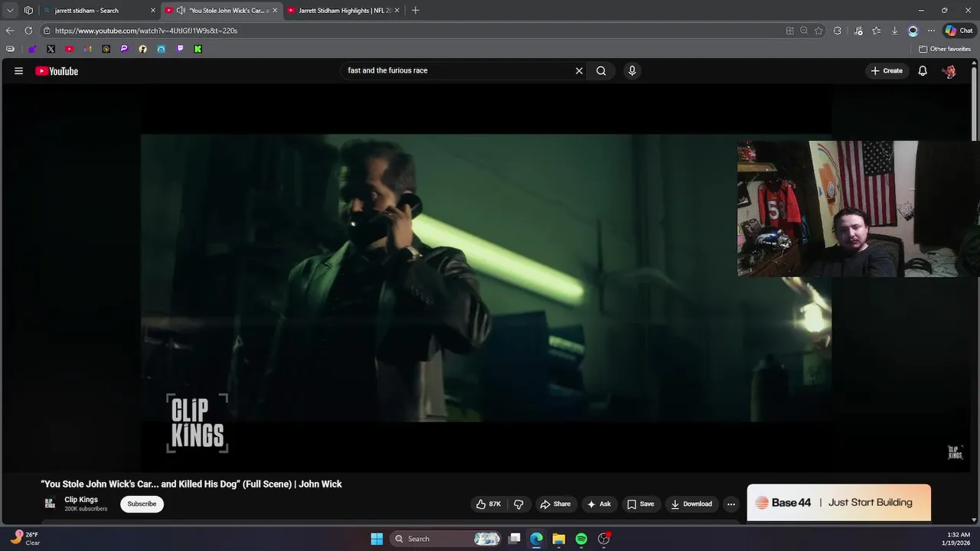Open the browser downloads icon

pos(894,31)
